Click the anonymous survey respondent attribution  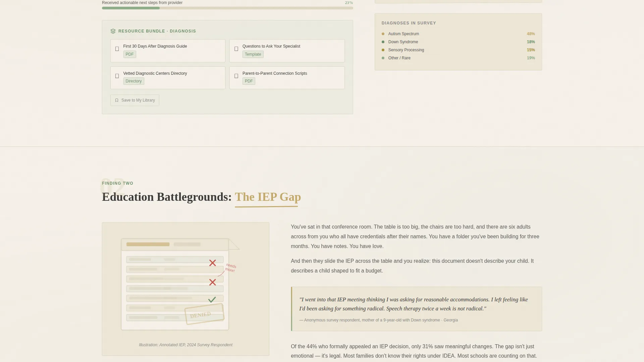tap(378, 320)
